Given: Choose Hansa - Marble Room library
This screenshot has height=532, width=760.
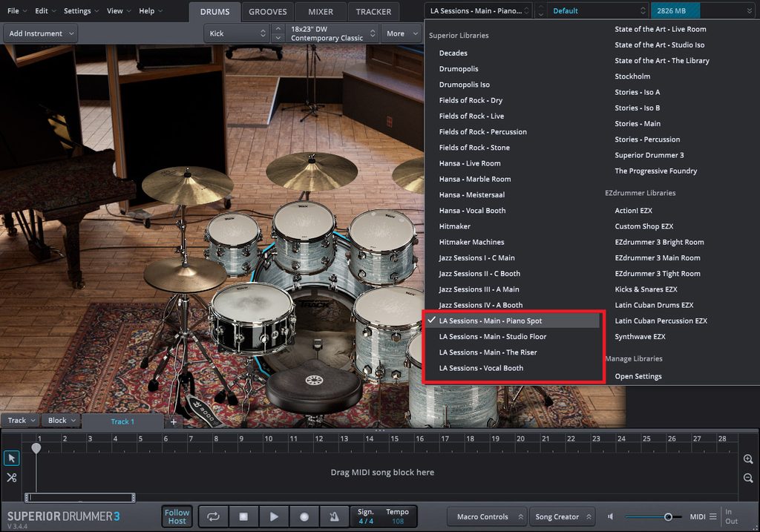Looking at the screenshot, I should [474, 179].
